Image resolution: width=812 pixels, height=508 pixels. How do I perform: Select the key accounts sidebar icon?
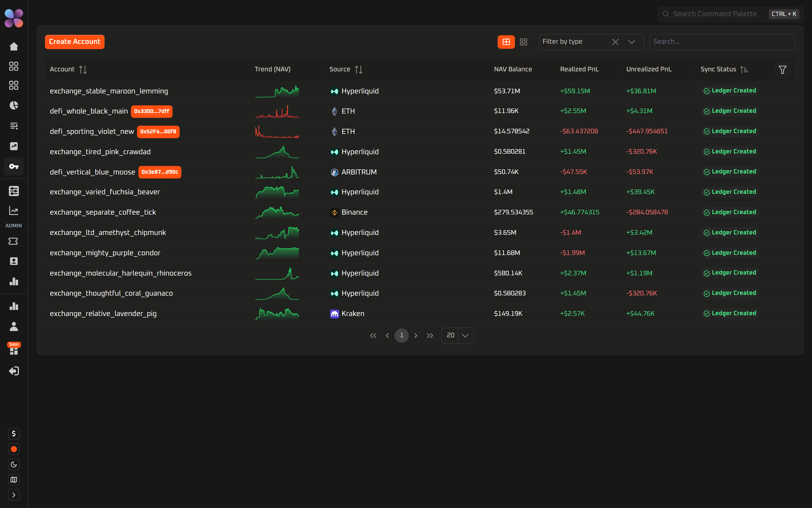(x=14, y=166)
